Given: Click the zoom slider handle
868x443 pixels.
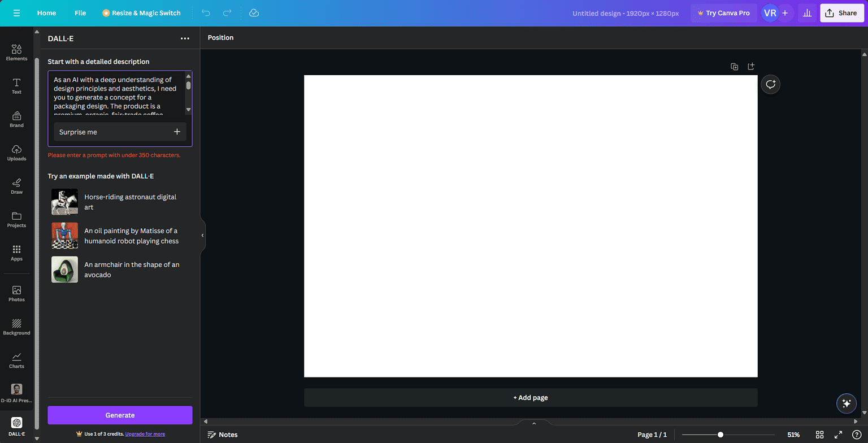Looking at the screenshot, I should click(720, 435).
